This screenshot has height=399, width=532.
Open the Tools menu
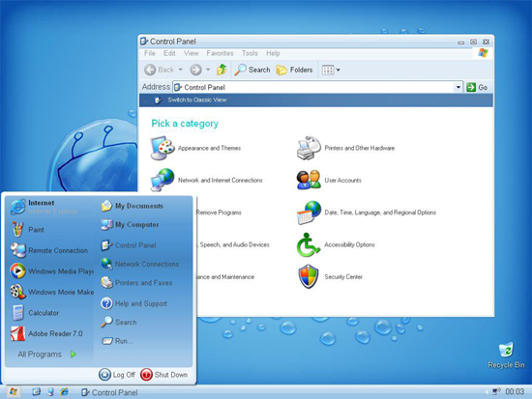(250, 53)
